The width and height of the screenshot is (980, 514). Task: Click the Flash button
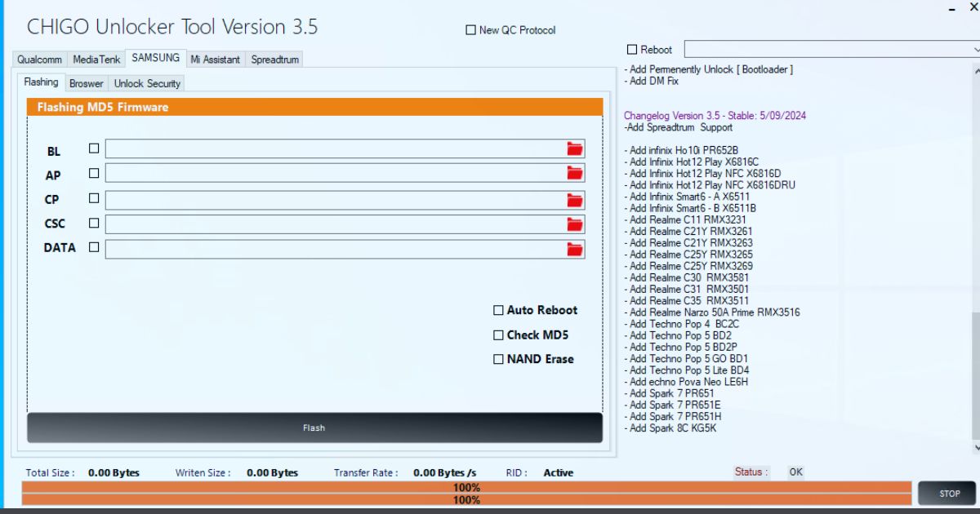click(314, 428)
